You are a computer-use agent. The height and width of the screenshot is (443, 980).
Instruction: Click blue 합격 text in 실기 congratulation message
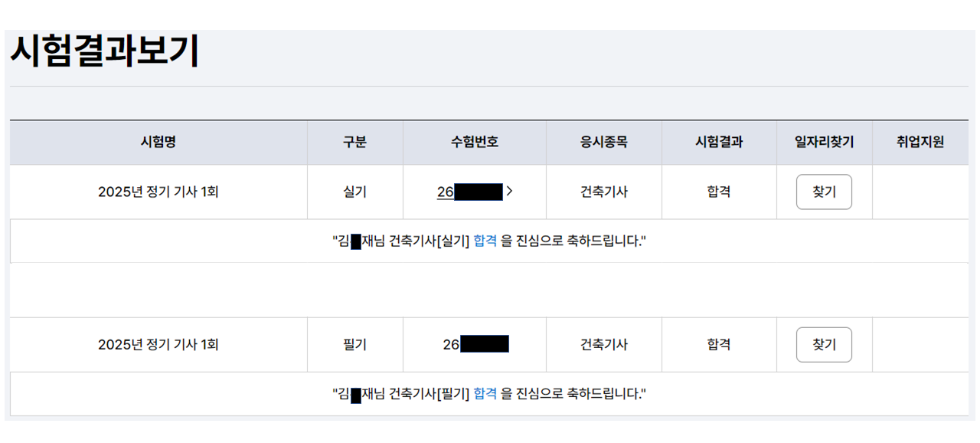pos(485,241)
